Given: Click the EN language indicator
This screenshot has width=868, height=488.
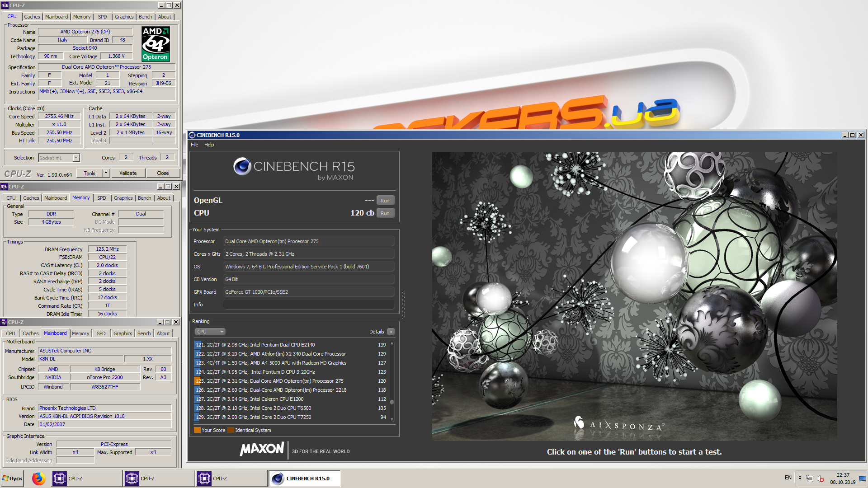Looking at the screenshot, I should point(788,478).
